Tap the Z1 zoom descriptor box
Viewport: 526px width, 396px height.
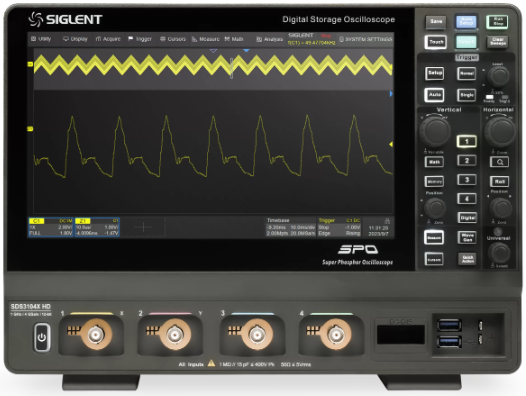[97, 227]
